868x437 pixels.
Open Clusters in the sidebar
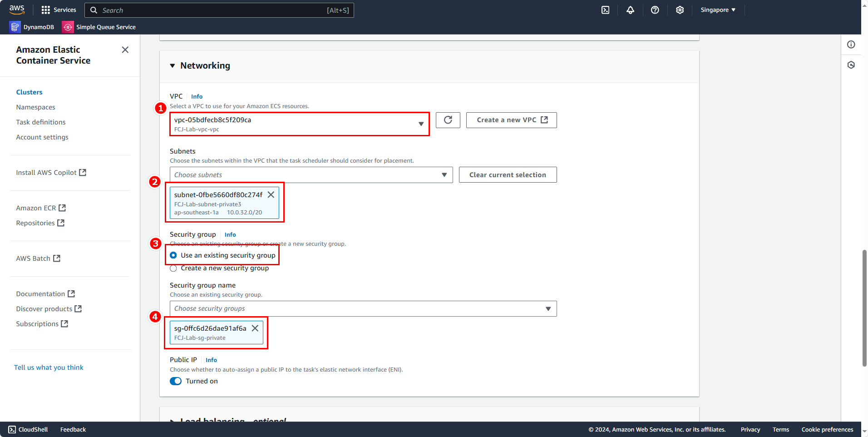coord(29,92)
